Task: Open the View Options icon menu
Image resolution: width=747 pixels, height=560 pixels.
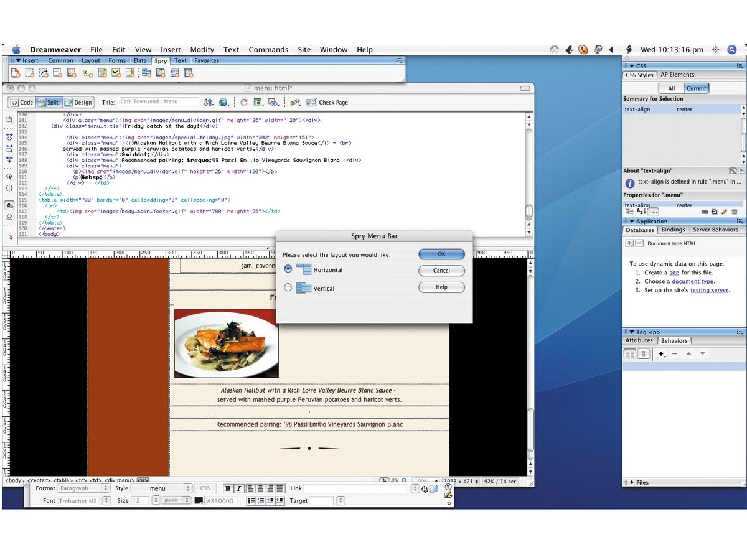Action: point(258,102)
